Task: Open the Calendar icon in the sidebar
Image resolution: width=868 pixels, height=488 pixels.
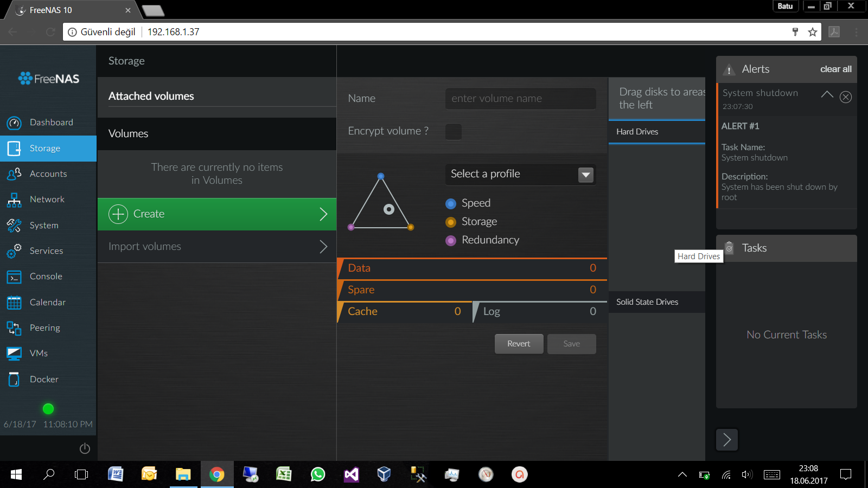Action: tap(14, 303)
